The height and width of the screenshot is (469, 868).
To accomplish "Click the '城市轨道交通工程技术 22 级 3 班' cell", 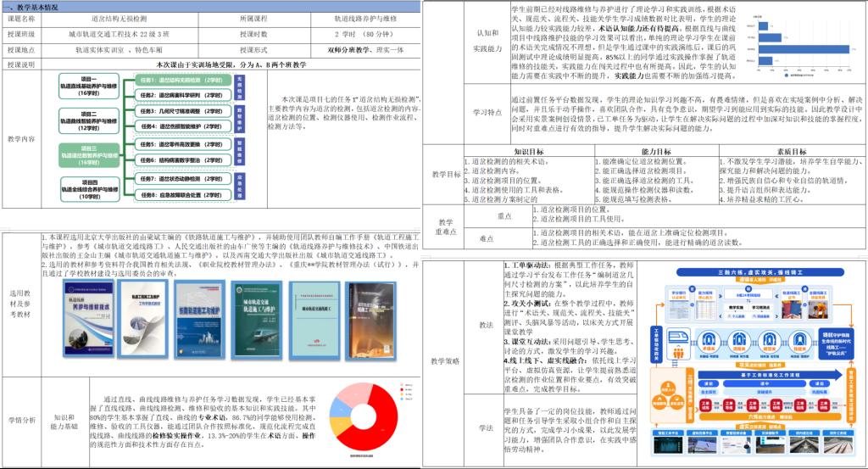I will point(120,34).
